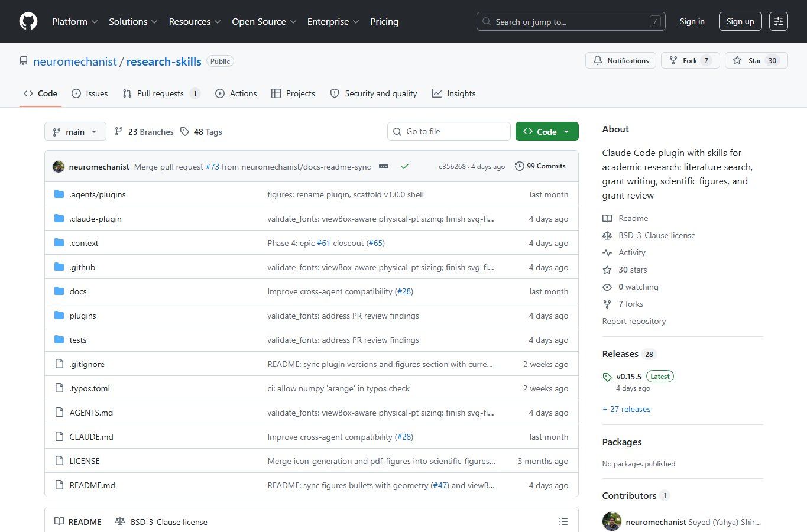The image size is (807, 532).
Task: Click the Go to file input
Action: [x=449, y=131]
